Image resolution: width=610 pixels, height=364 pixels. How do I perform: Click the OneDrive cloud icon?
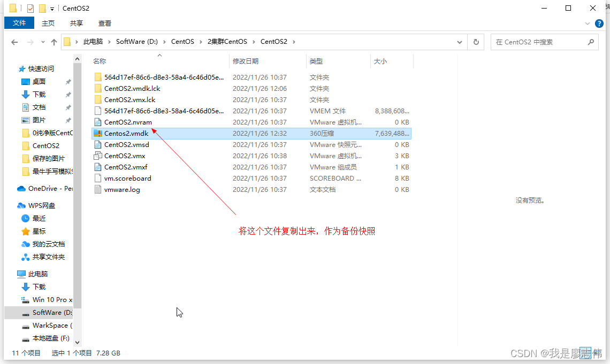tap(21, 188)
